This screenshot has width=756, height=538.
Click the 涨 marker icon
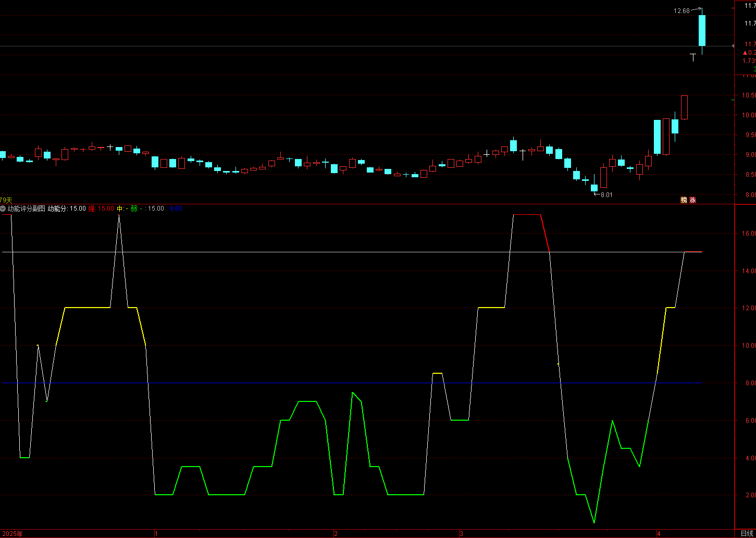[x=693, y=200]
